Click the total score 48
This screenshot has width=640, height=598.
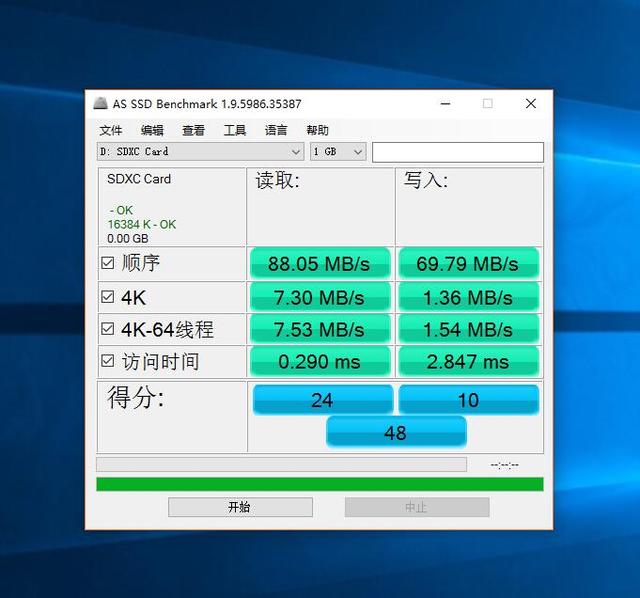396,432
